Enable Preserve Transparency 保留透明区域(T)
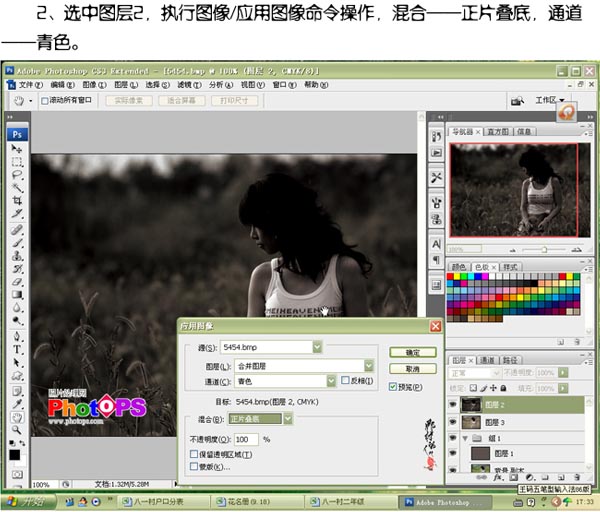The image size is (600, 512). (194, 454)
